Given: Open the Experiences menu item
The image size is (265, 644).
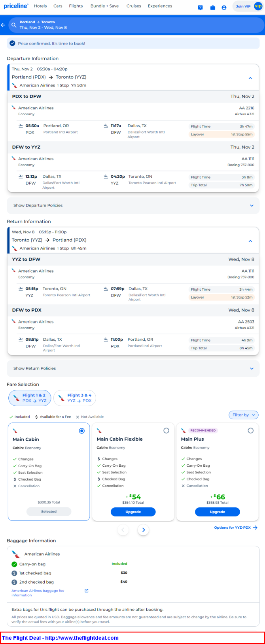Looking at the screenshot, I should click(160, 6).
